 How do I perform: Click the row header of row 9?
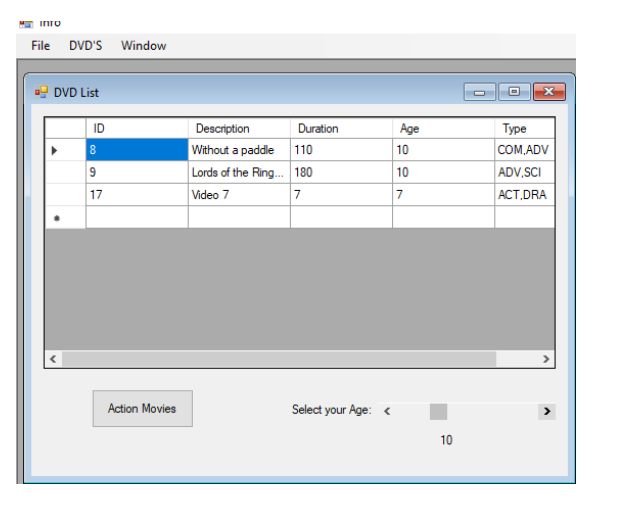(x=65, y=172)
